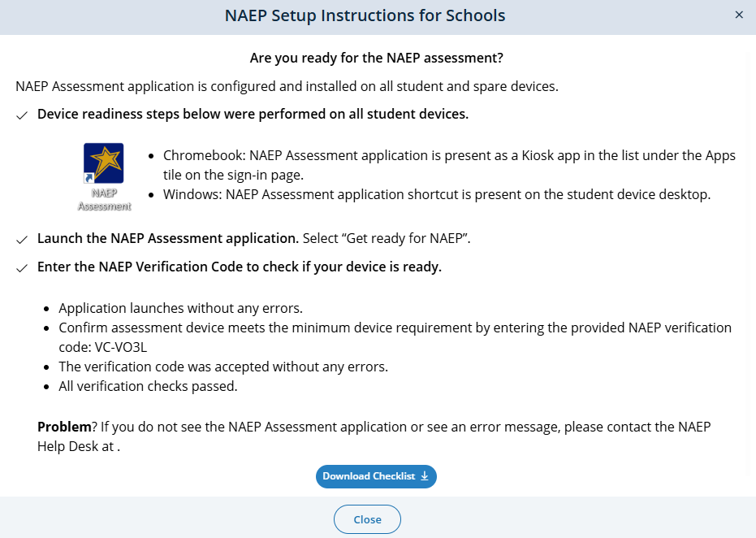This screenshot has width=756, height=538.
Task: Click the checkmark beside "Device readiness steps"
Action: tap(22, 115)
